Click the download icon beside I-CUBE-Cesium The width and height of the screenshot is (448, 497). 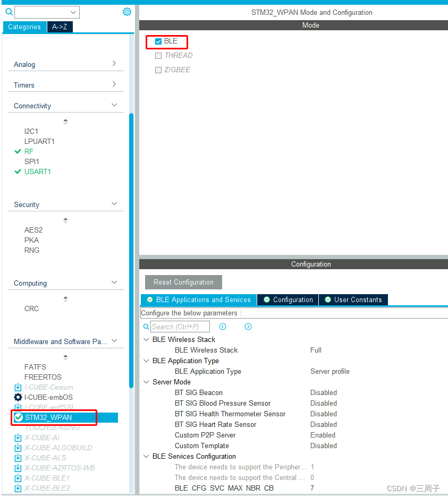tap(18, 387)
